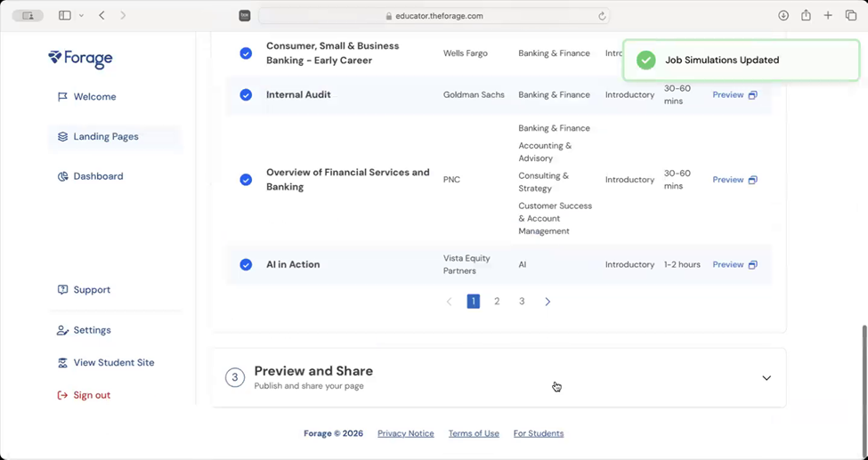This screenshot has width=868, height=460.
Task: Go to next page of simulations
Action: point(548,302)
